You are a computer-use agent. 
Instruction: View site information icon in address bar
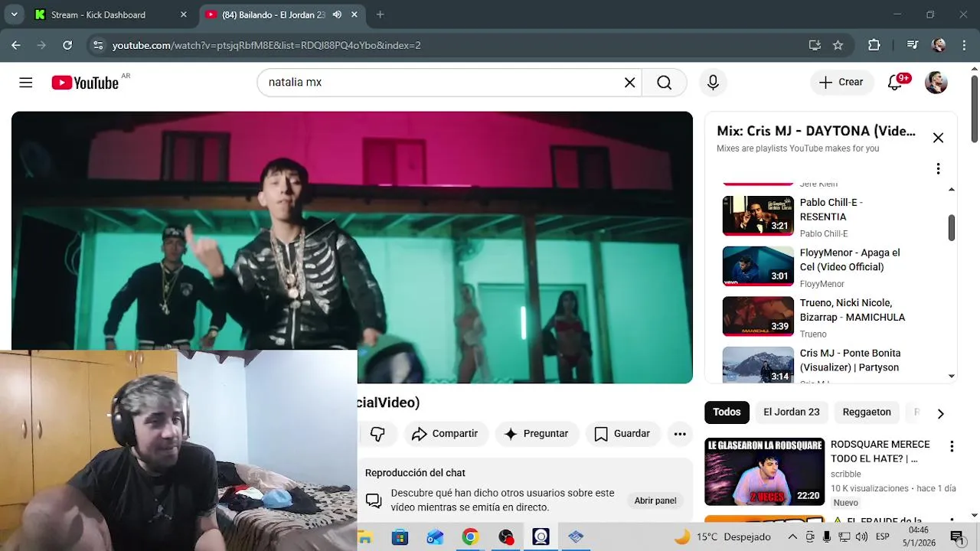point(97,45)
